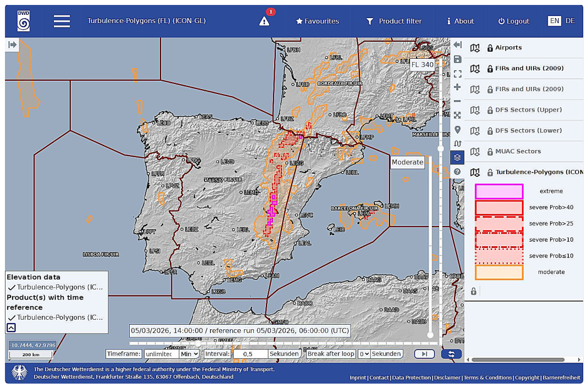Click the map icon beside MUAC Sectors

475,152
